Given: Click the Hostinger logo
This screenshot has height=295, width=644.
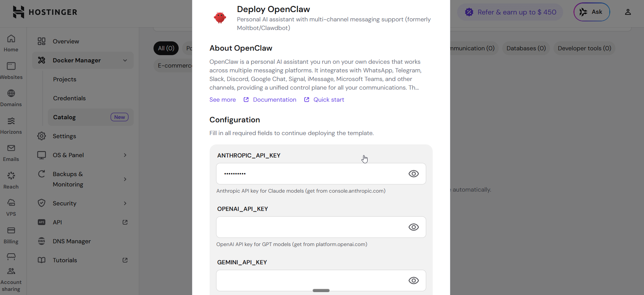Looking at the screenshot, I should click(x=45, y=12).
